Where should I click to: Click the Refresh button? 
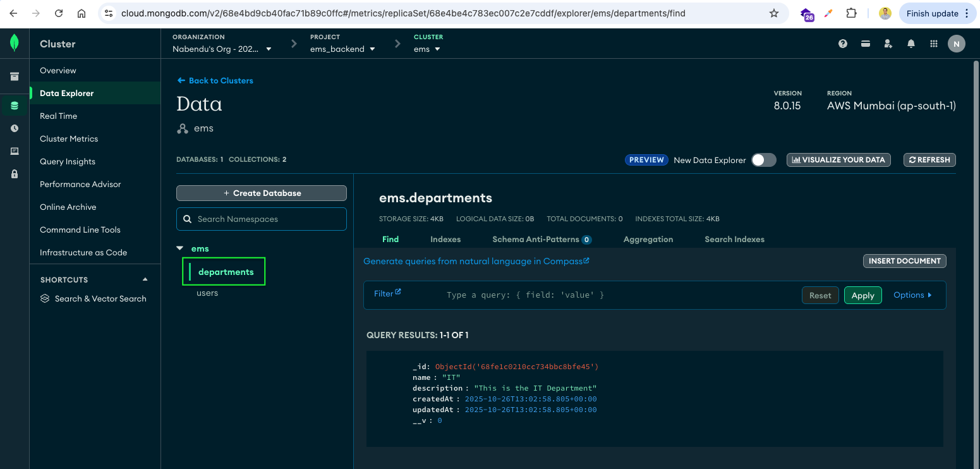[x=929, y=160]
